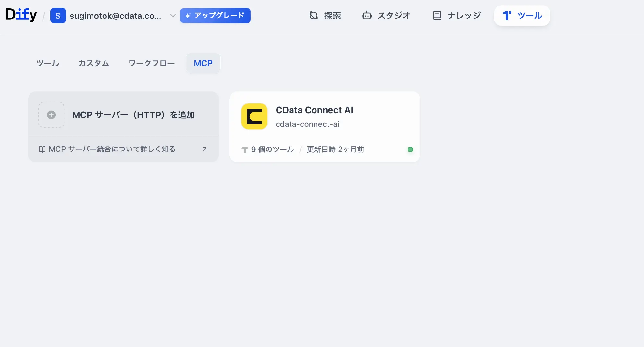
Task: Select the MCP tab
Action: pos(203,63)
